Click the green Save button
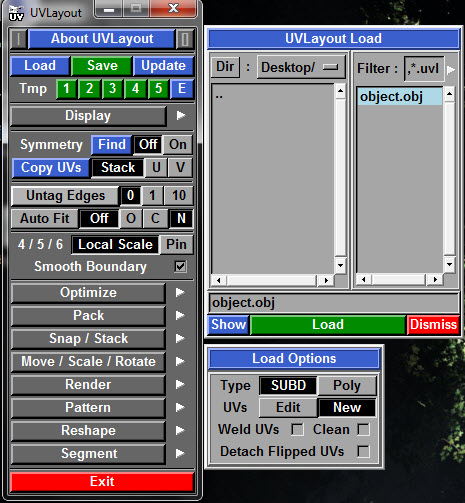465x503 pixels. [102, 66]
